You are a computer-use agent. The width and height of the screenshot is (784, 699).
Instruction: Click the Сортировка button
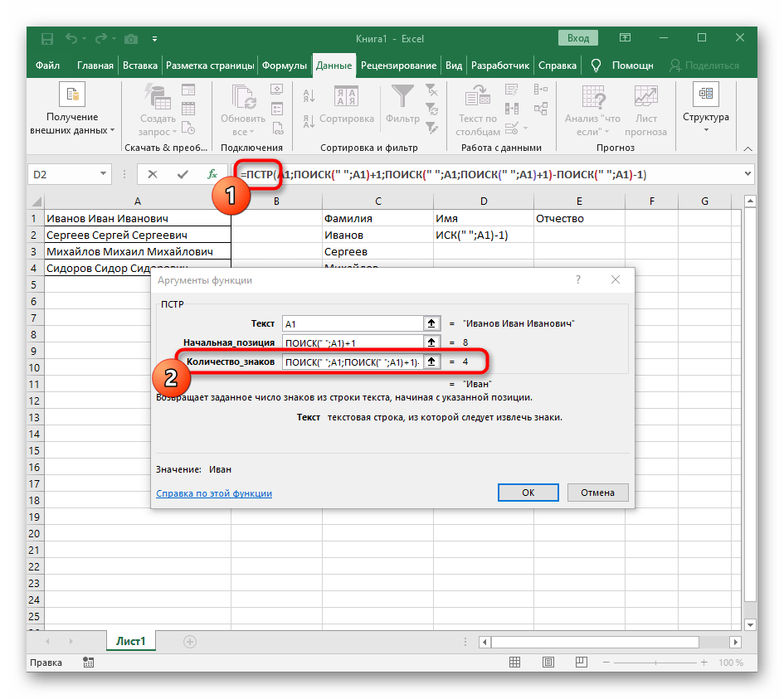point(347,105)
